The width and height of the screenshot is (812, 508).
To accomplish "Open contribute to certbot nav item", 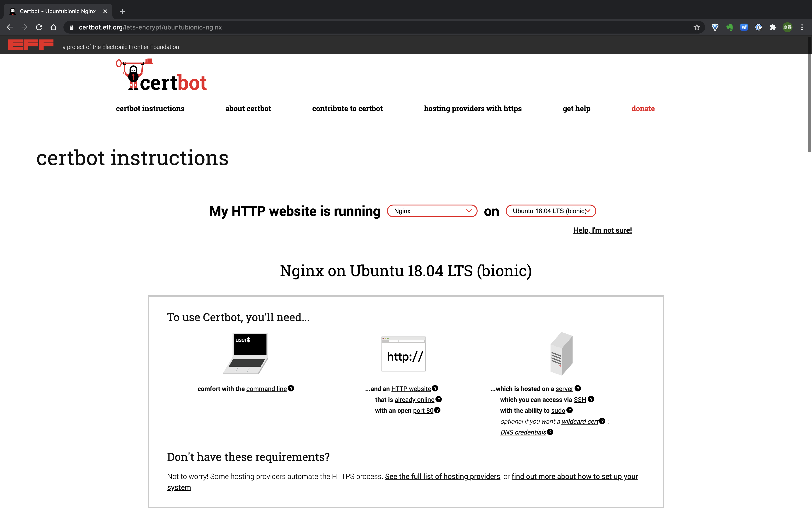I will pos(347,109).
